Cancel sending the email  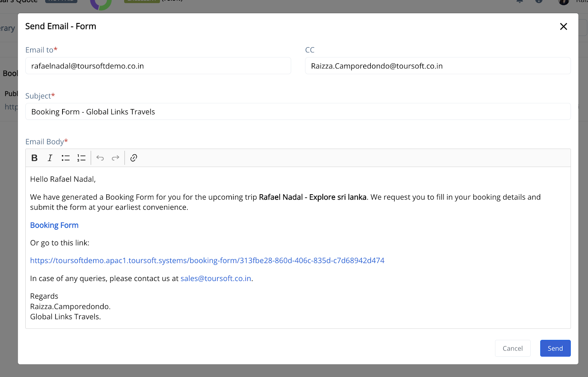[x=513, y=348]
